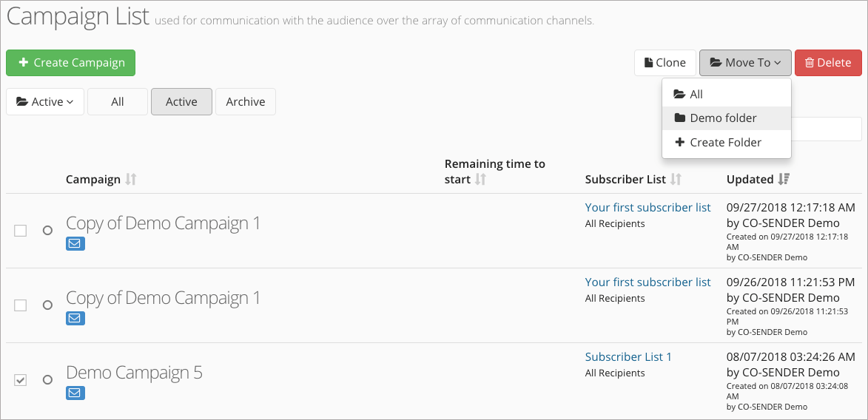The width and height of the screenshot is (868, 420).
Task: Toggle the Updated column sort icon
Action: 784,179
